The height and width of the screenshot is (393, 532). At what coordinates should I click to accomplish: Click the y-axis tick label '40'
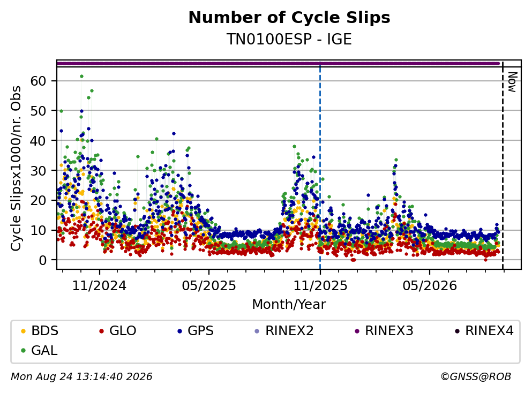tap(39, 141)
